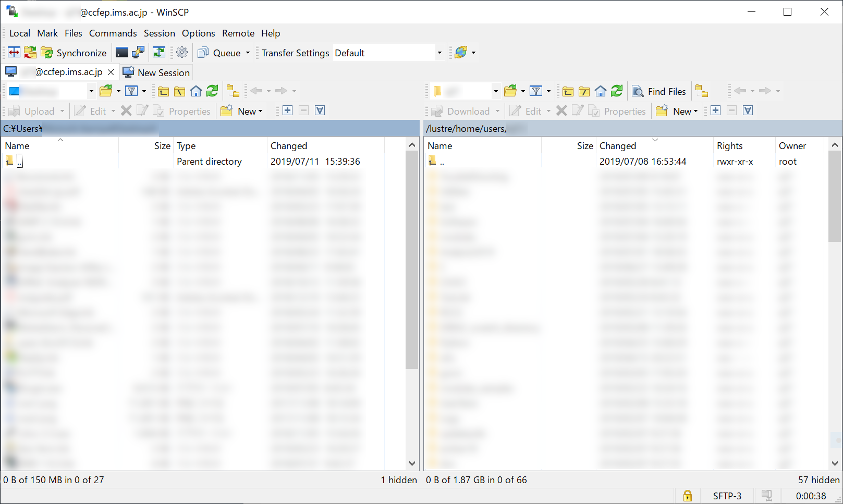Sort local files by Type column

[219, 146]
